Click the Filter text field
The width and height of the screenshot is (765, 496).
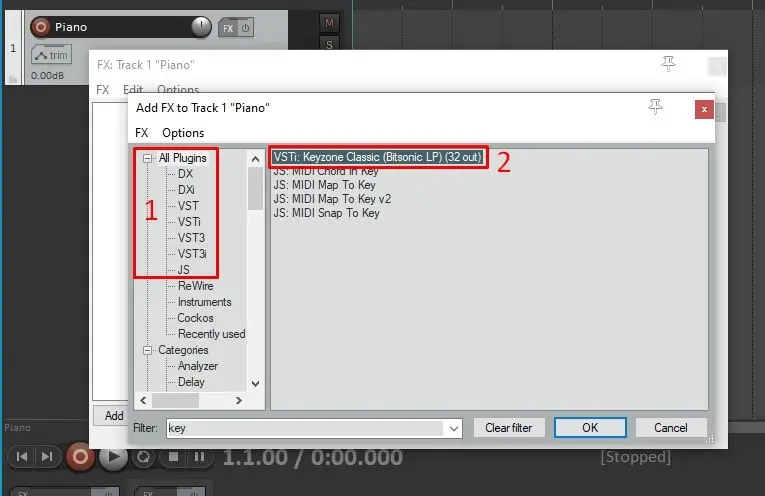tap(305, 428)
